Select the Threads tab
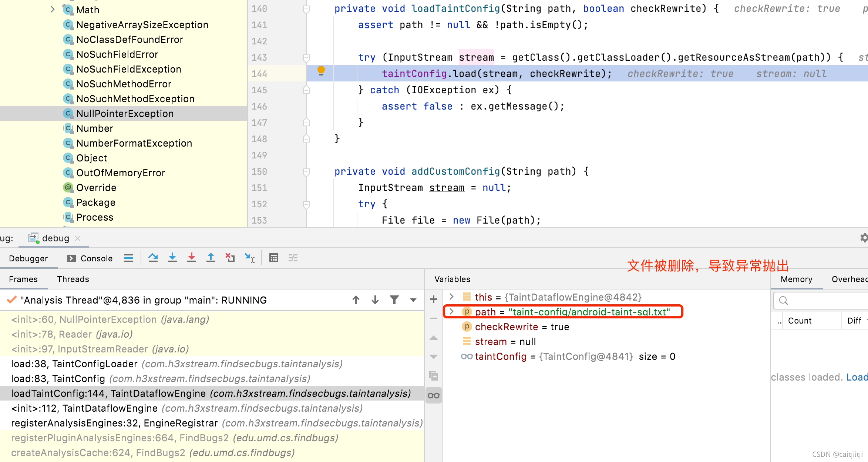868x462 pixels. click(73, 279)
